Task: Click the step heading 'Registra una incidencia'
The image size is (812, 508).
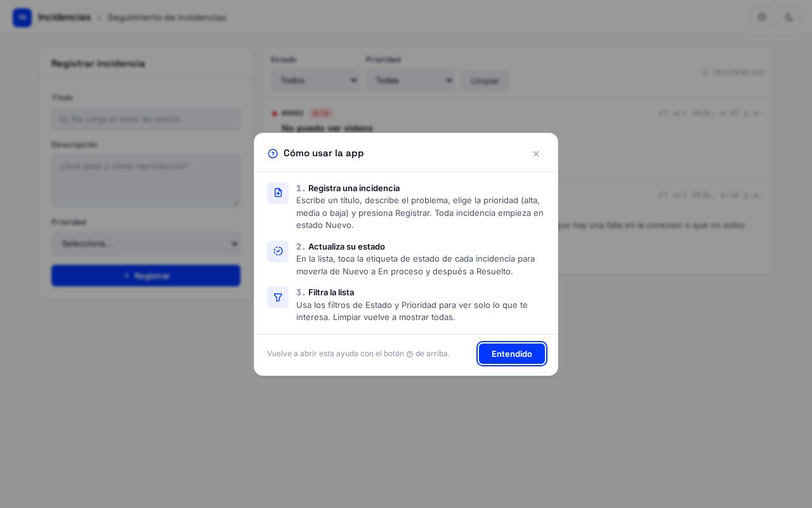Action: [x=354, y=188]
